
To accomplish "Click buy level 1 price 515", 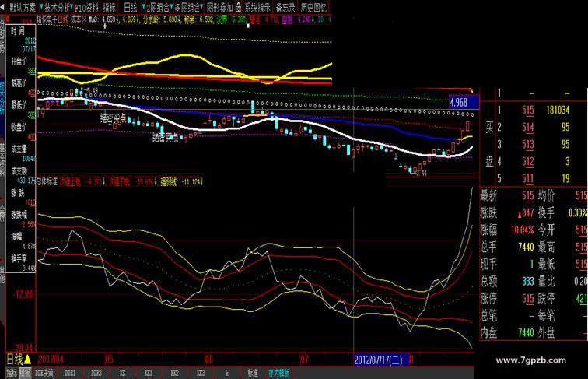I will tap(527, 110).
